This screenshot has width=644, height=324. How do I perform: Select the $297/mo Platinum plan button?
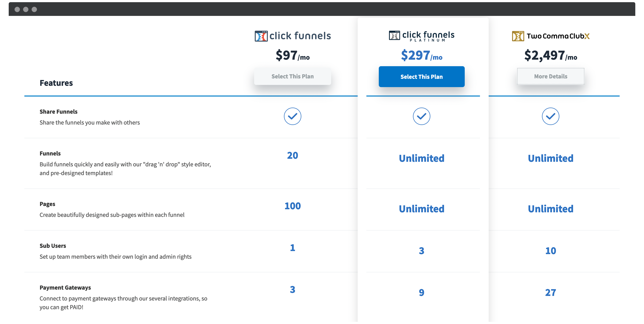[421, 76]
